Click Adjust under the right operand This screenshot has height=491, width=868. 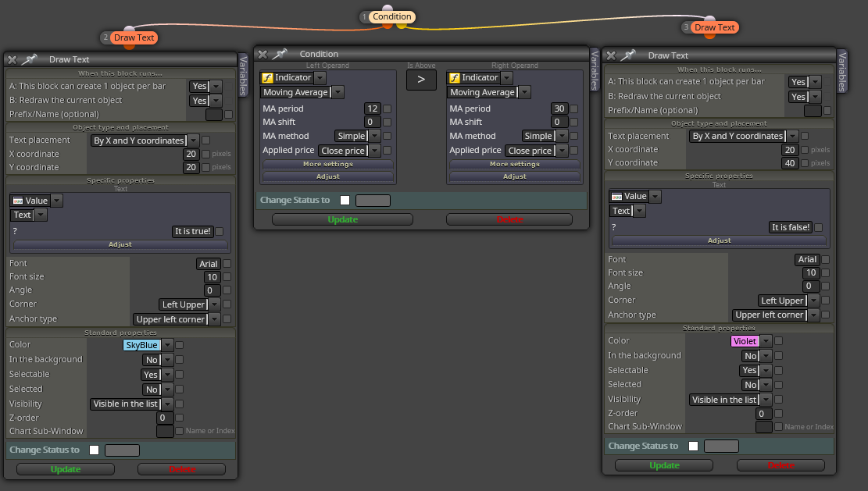tap(514, 176)
